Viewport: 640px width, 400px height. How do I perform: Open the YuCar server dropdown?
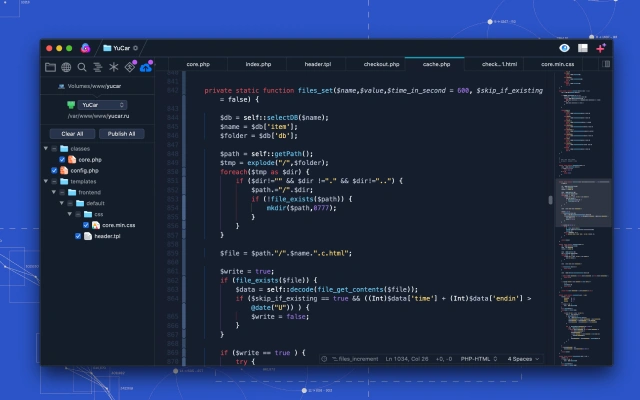pos(102,105)
